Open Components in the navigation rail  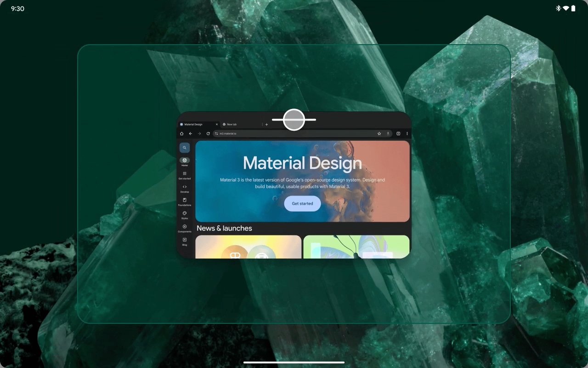click(x=184, y=229)
